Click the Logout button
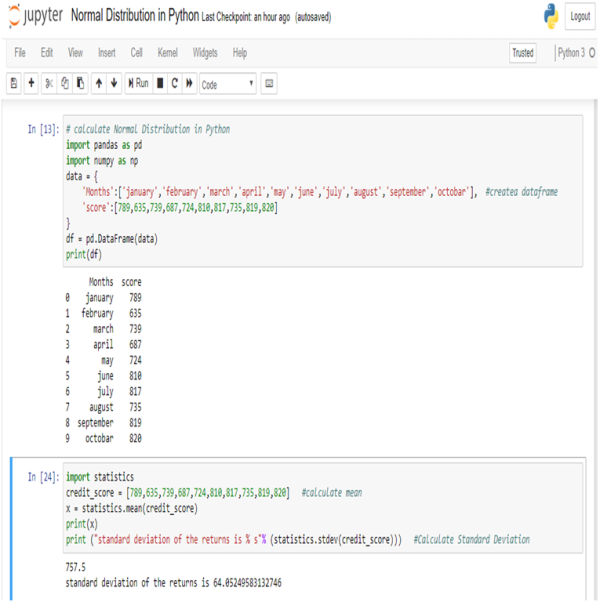Viewport: 600px width, 602px height. pyautogui.click(x=580, y=17)
